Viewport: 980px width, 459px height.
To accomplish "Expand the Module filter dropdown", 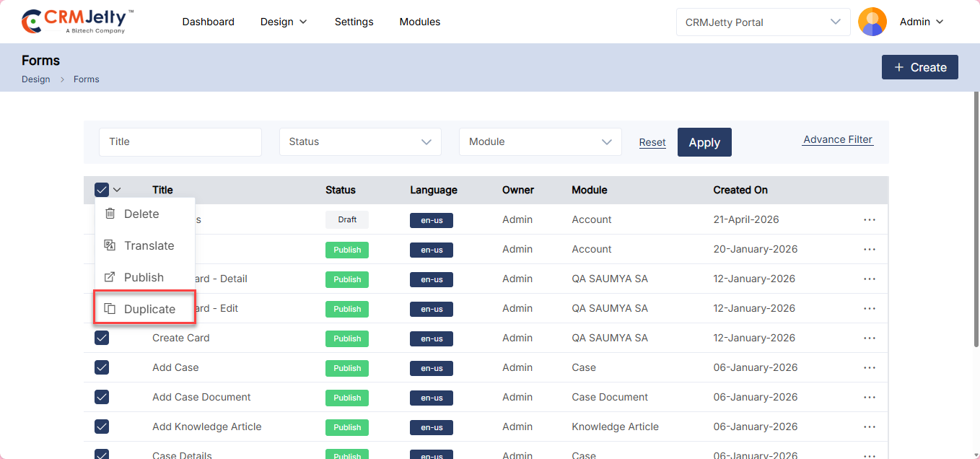I will click(540, 142).
